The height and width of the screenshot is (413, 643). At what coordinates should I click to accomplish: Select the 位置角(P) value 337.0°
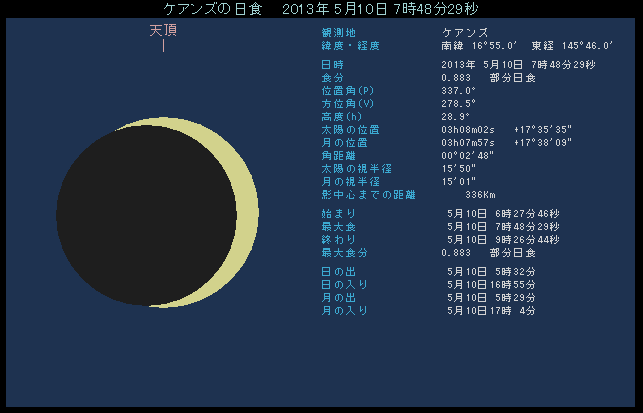pos(458,90)
